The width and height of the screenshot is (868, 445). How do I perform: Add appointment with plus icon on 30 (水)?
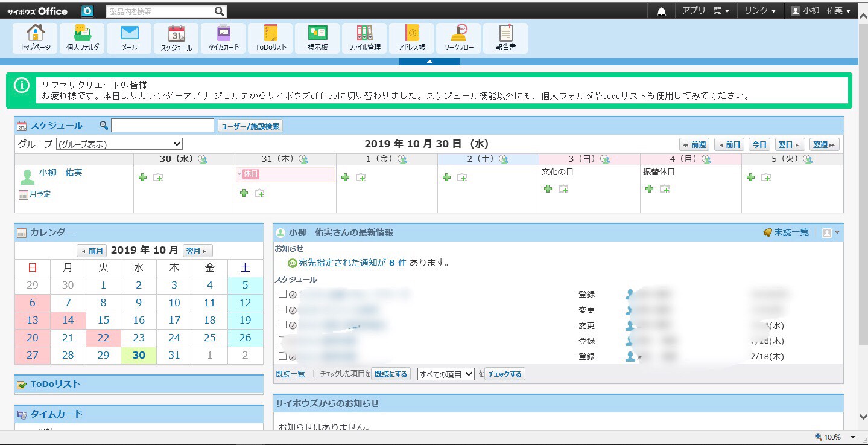(x=143, y=177)
